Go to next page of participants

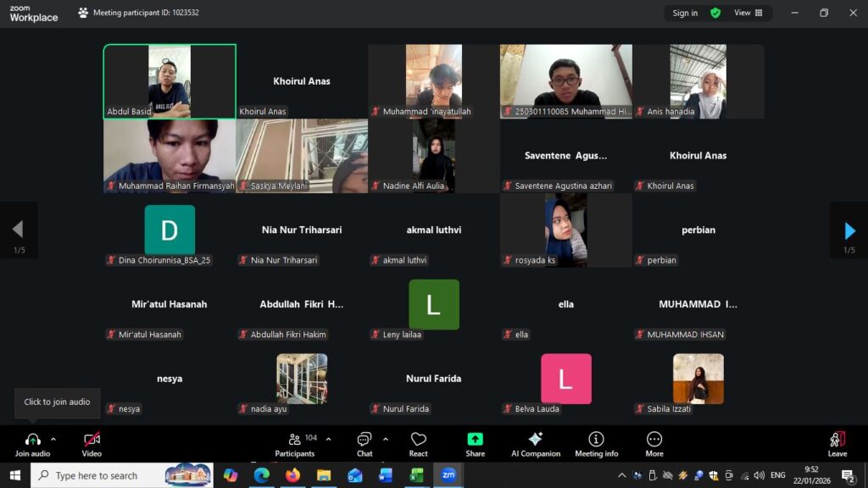[x=849, y=230]
